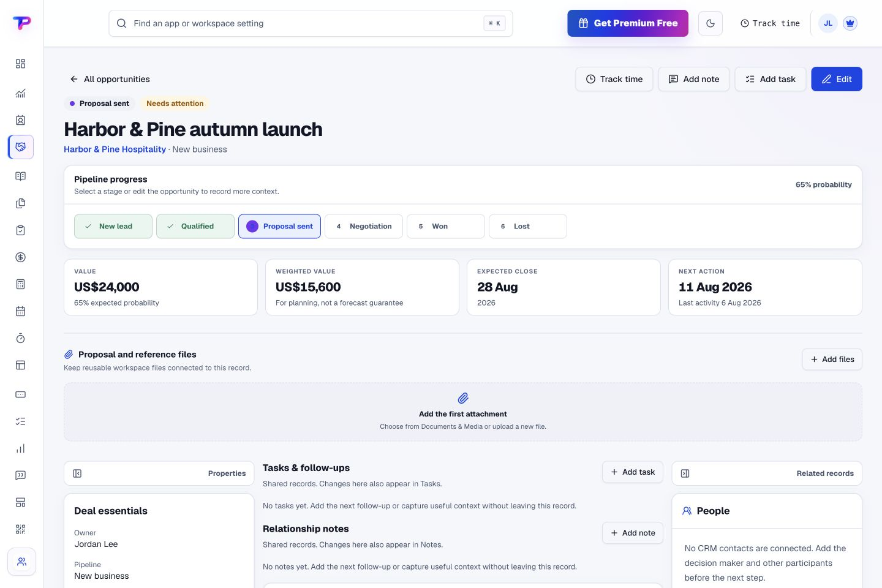
Task: Click Add note in Relationship notes
Action: click(x=633, y=533)
